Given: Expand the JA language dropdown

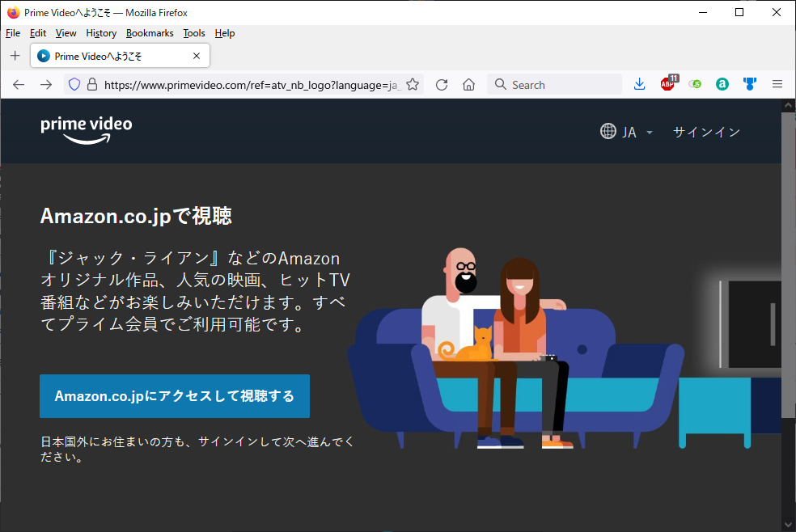Looking at the screenshot, I should [x=626, y=132].
